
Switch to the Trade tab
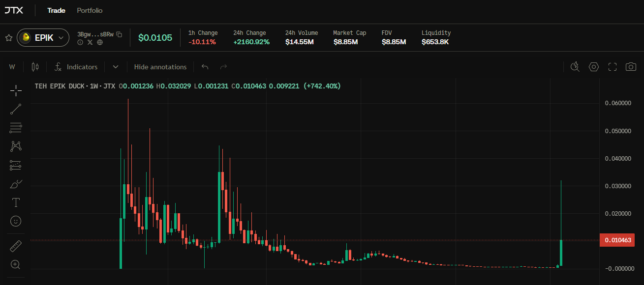pyautogui.click(x=56, y=10)
